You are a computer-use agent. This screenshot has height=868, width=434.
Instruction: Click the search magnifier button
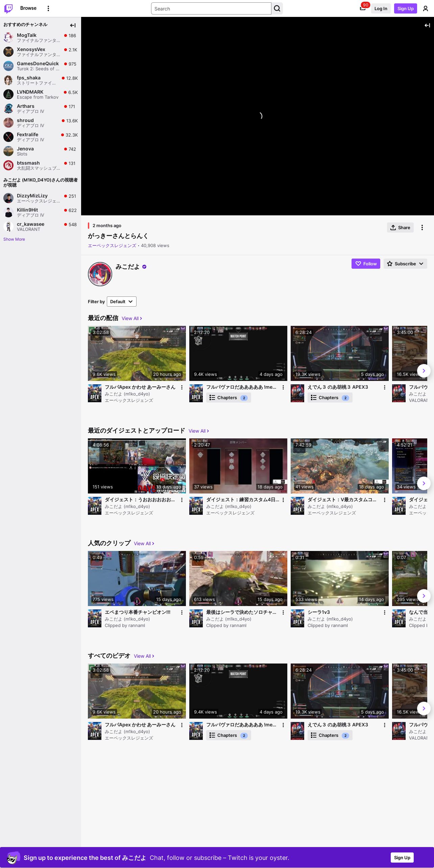click(277, 8)
